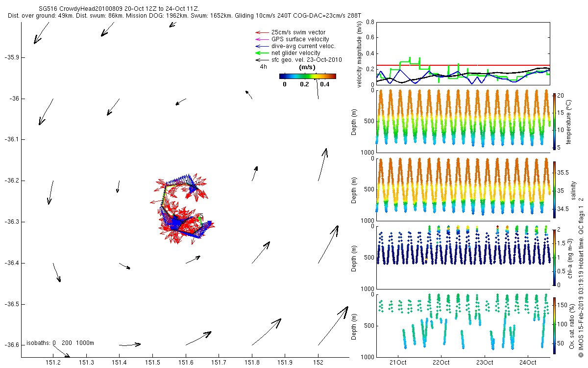Click the '0.8' tick on the velocity magnitude axis
Viewport: 588px width, 368px height.
coord(370,23)
